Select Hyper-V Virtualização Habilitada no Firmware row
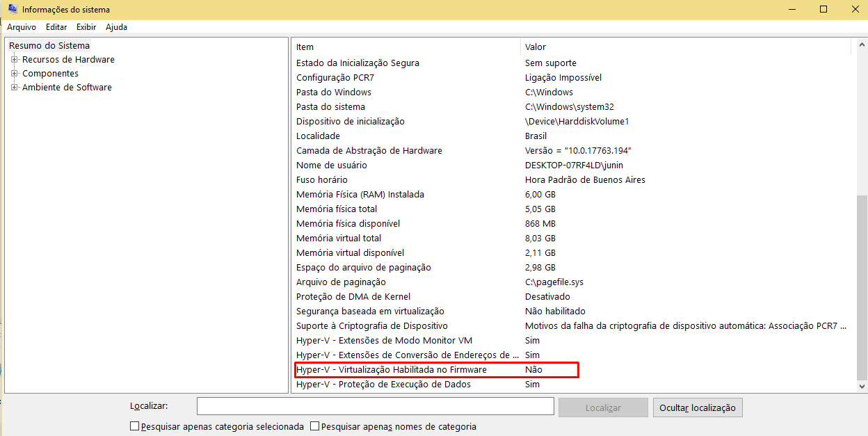This screenshot has height=436, width=868. tap(571, 370)
